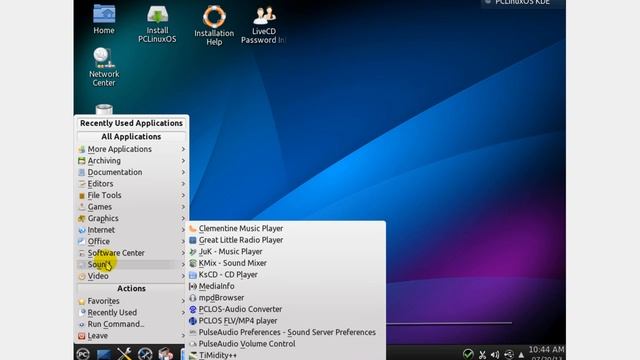Expand Documentation submenu arrow
The width and height of the screenshot is (640, 360).
(x=183, y=172)
